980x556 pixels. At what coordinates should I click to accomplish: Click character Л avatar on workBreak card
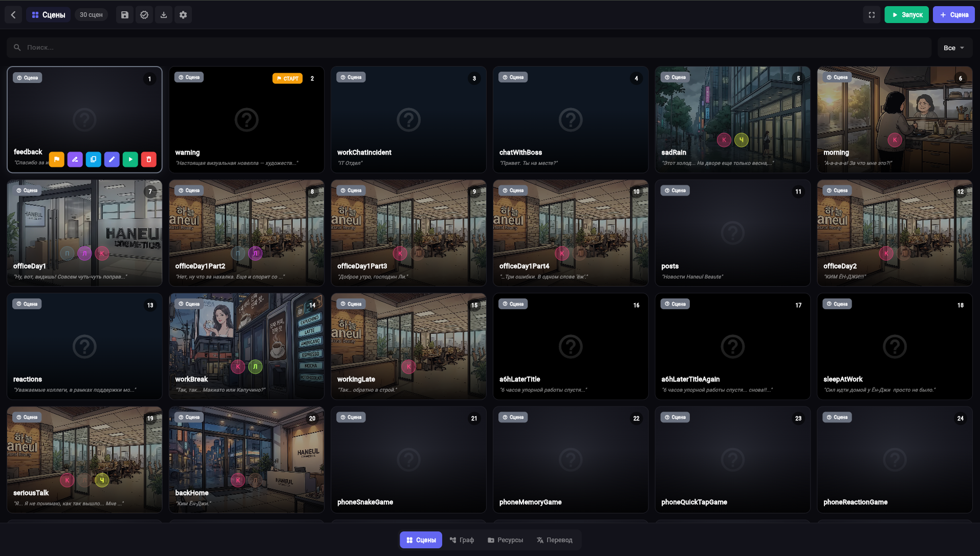pyautogui.click(x=255, y=367)
